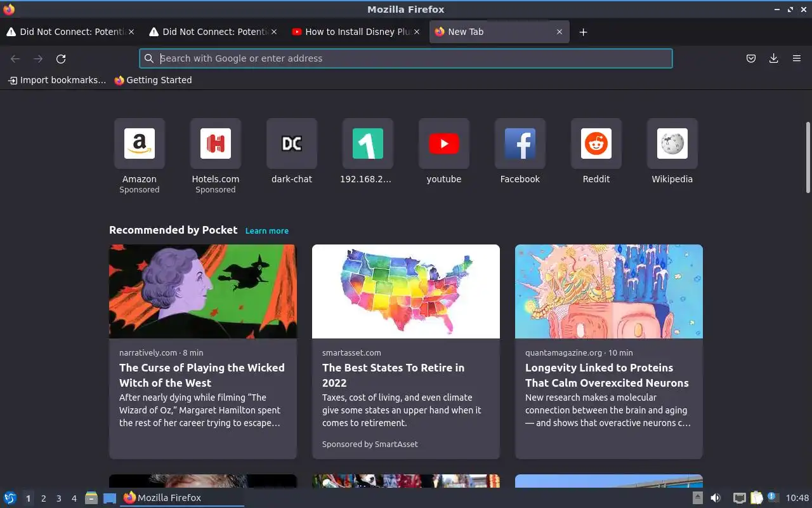
Task: Close the second Did Not Connect tab
Action: pyautogui.click(x=273, y=32)
